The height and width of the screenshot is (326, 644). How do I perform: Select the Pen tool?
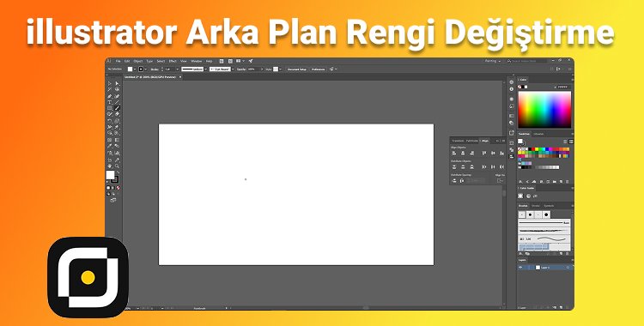[x=110, y=96]
